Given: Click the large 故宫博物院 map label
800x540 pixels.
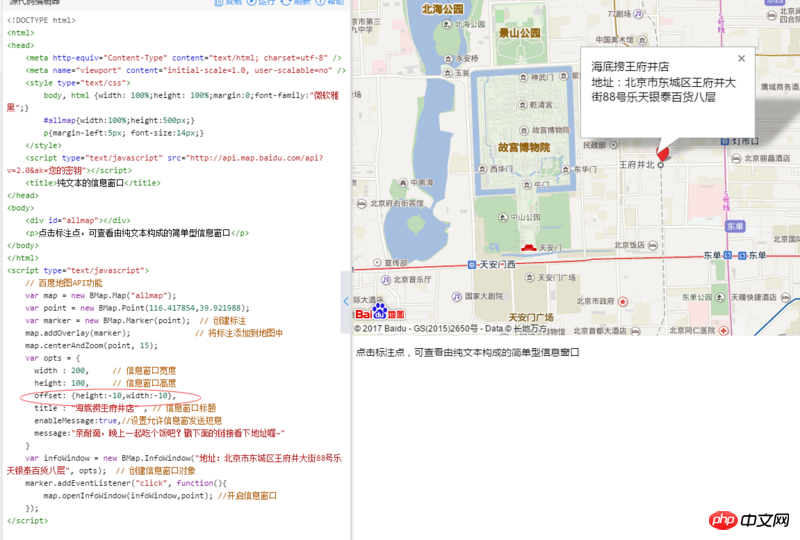Looking at the screenshot, I should 524,148.
